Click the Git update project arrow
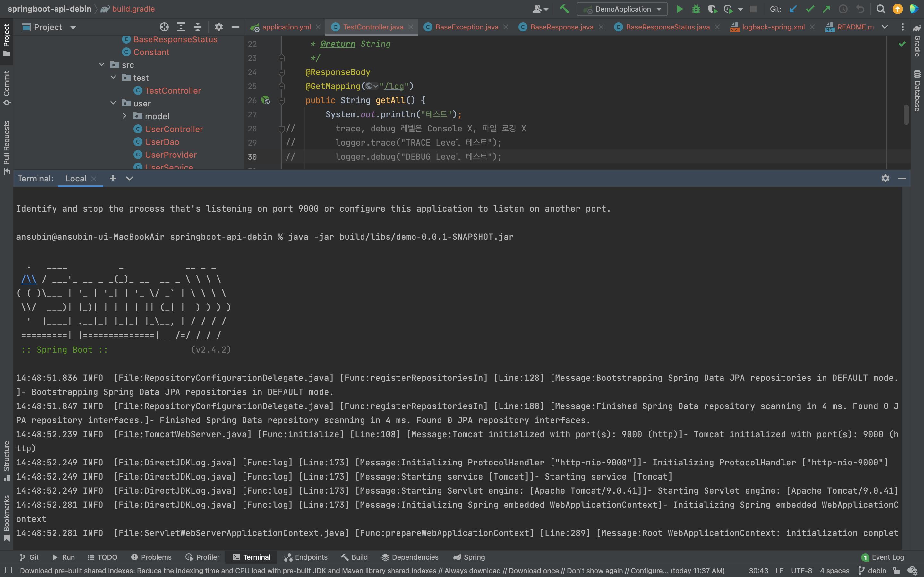Viewport: 924px width, 577px height. tap(793, 9)
